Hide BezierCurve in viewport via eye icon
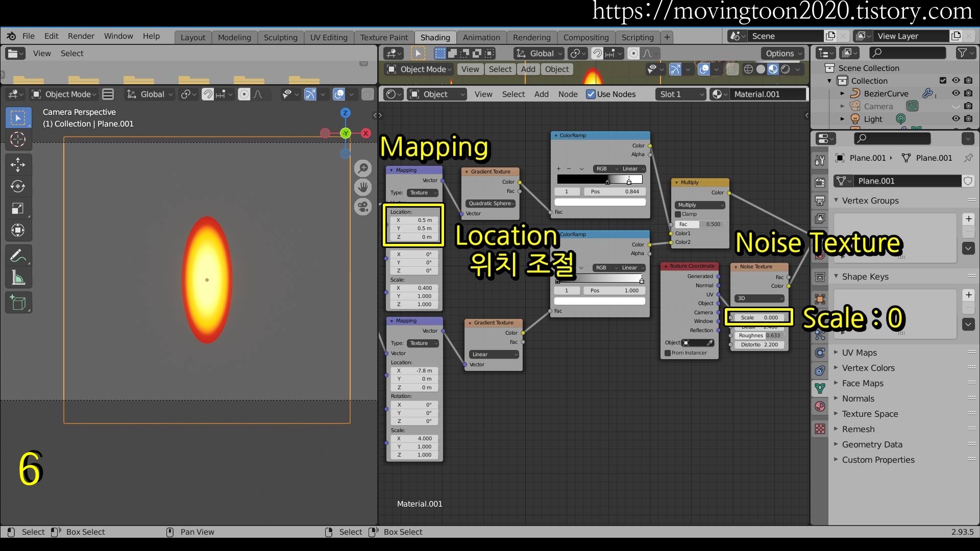This screenshot has width=980, height=551. (x=955, y=93)
